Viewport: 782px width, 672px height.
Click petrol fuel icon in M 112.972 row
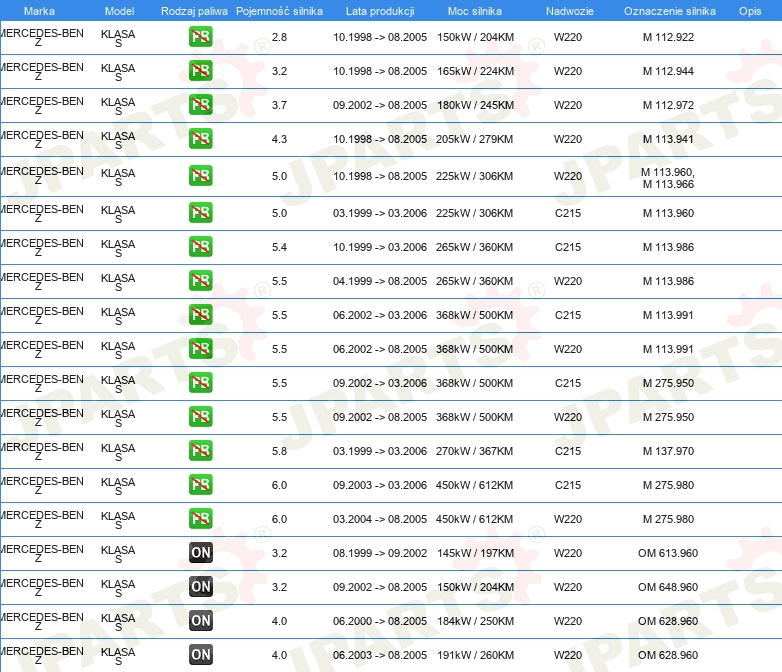(x=200, y=105)
